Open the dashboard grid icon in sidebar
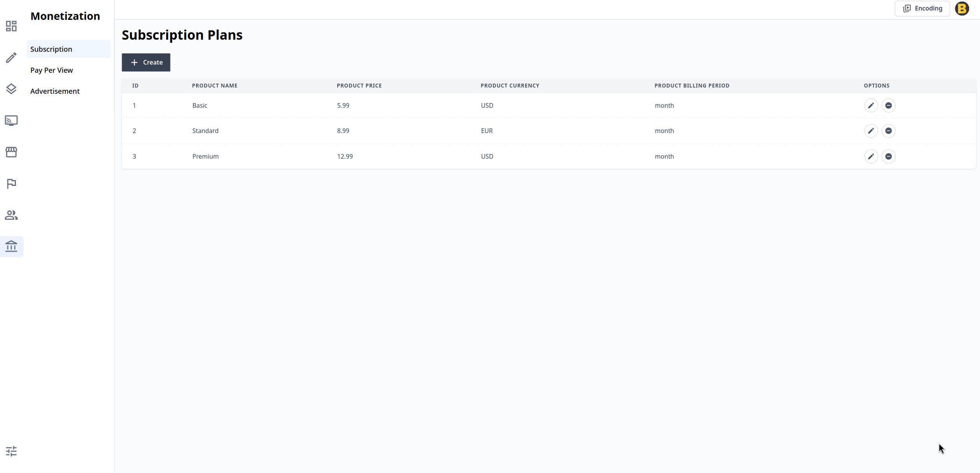The height and width of the screenshot is (473, 980). pyautogui.click(x=11, y=26)
